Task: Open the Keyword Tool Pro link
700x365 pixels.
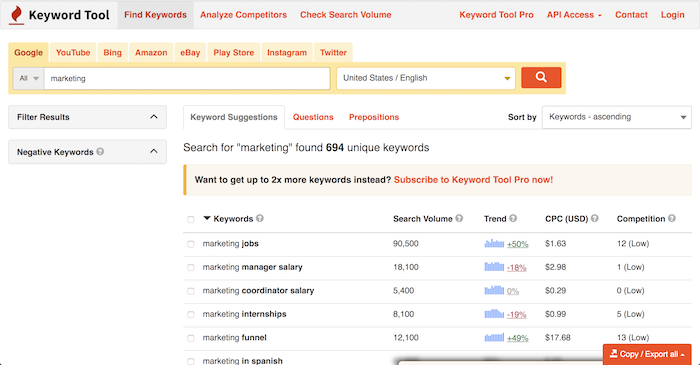Action: (496, 15)
